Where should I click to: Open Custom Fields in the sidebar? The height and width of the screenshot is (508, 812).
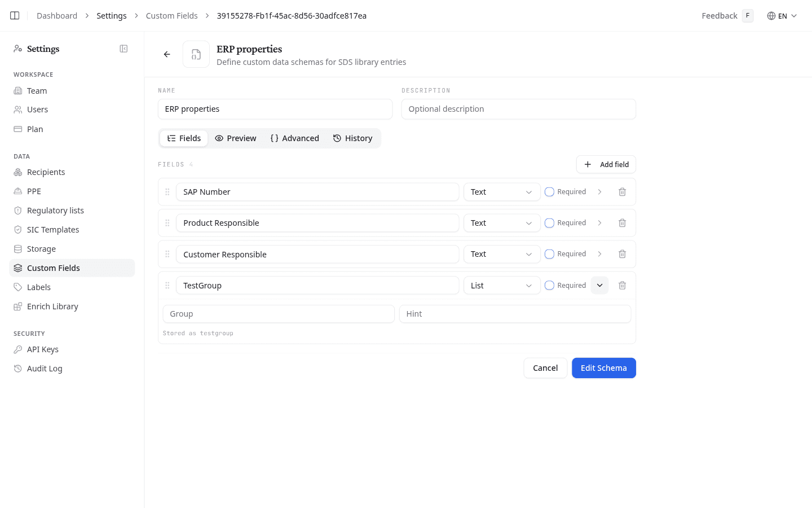tap(72, 268)
